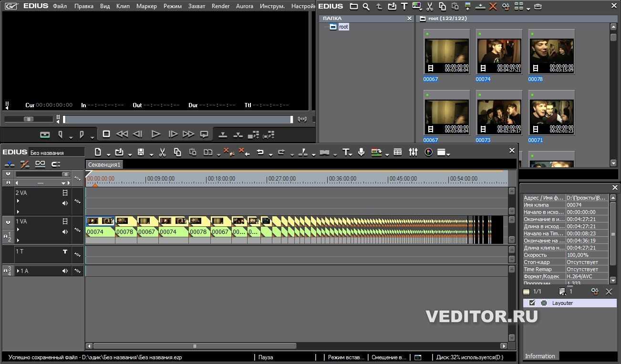Open the Файл menu

tap(60, 6)
